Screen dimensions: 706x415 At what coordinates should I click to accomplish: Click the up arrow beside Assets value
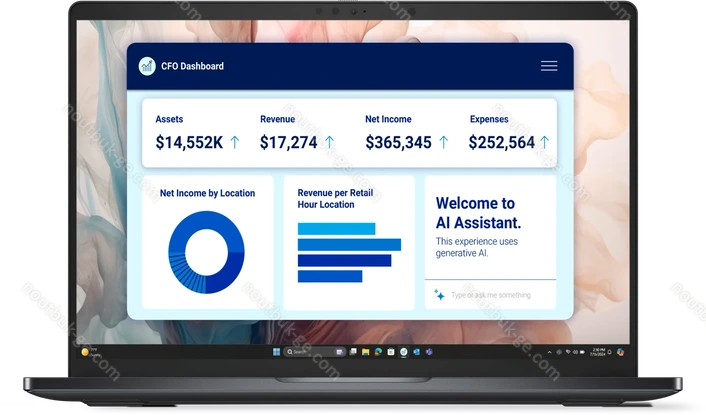point(235,142)
